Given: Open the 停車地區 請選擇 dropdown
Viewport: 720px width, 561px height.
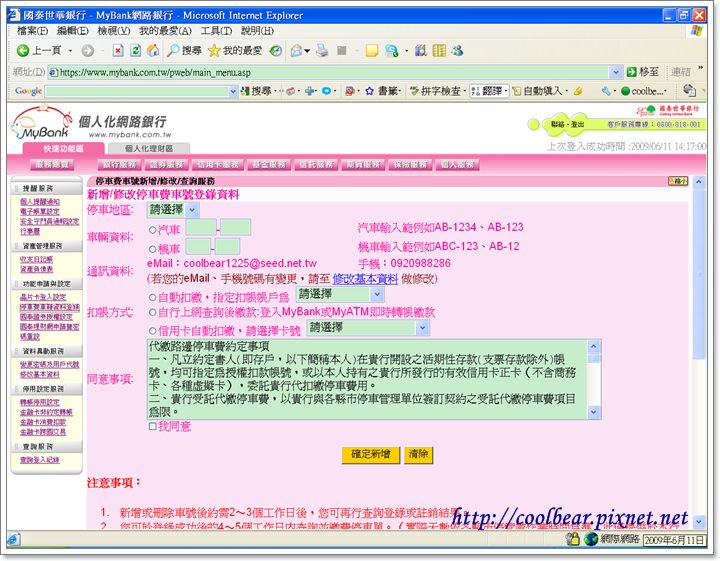Looking at the screenshot, I should point(173,210).
